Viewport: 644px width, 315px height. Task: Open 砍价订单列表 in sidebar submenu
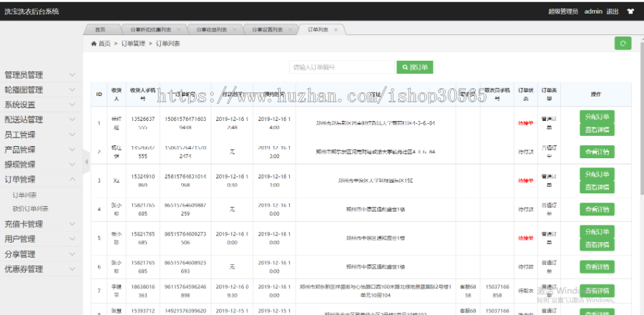pyautogui.click(x=30, y=208)
